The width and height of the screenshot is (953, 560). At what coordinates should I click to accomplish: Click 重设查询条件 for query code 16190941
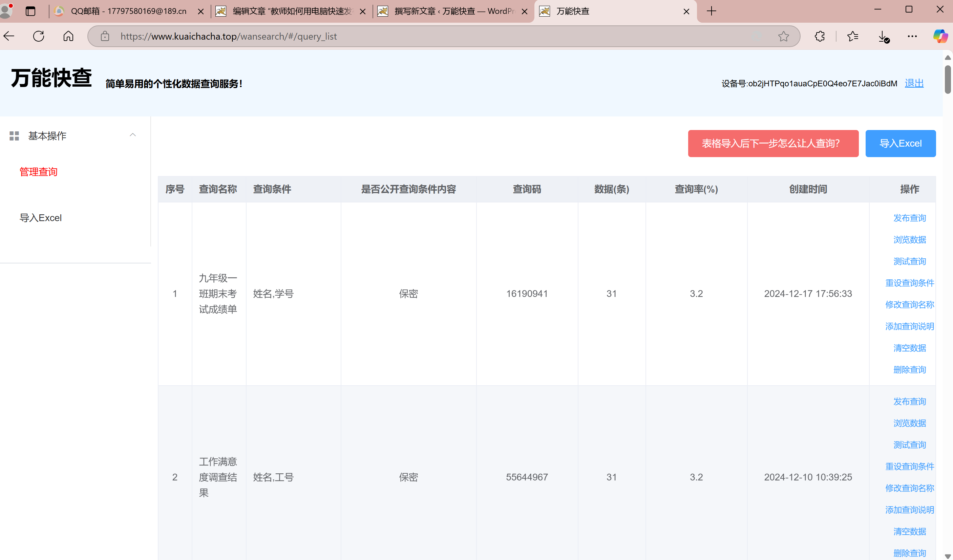pos(910,283)
